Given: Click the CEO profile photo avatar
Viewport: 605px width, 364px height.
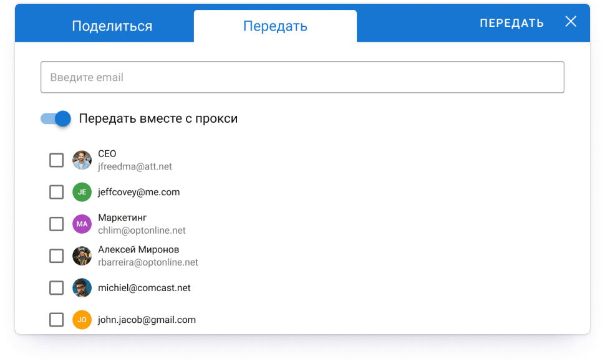Looking at the screenshot, I should [x=82, y=160].
